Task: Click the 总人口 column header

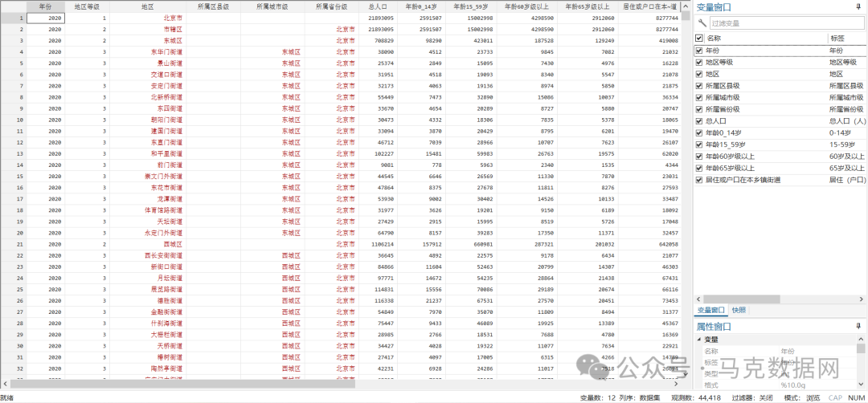Action: (x=378, y=6)
